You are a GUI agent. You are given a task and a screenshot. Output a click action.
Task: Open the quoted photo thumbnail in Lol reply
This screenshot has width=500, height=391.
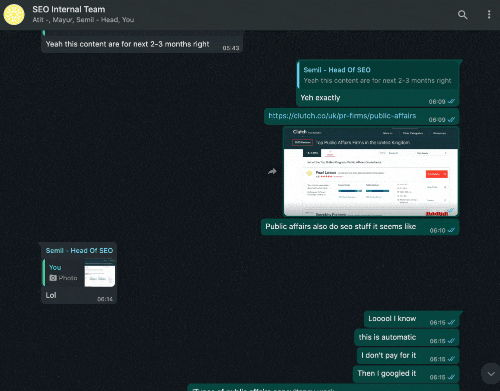(x=100, y=273)
